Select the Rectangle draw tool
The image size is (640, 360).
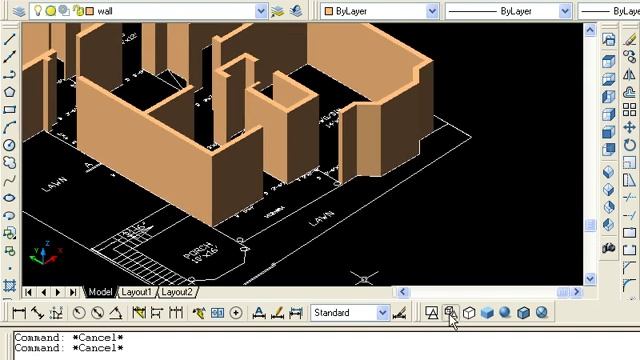(x=9, y=109)
